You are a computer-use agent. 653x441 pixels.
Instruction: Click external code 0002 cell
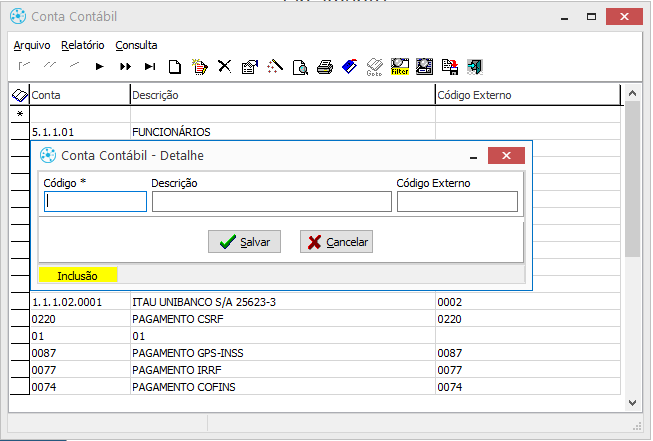point(528,302)
